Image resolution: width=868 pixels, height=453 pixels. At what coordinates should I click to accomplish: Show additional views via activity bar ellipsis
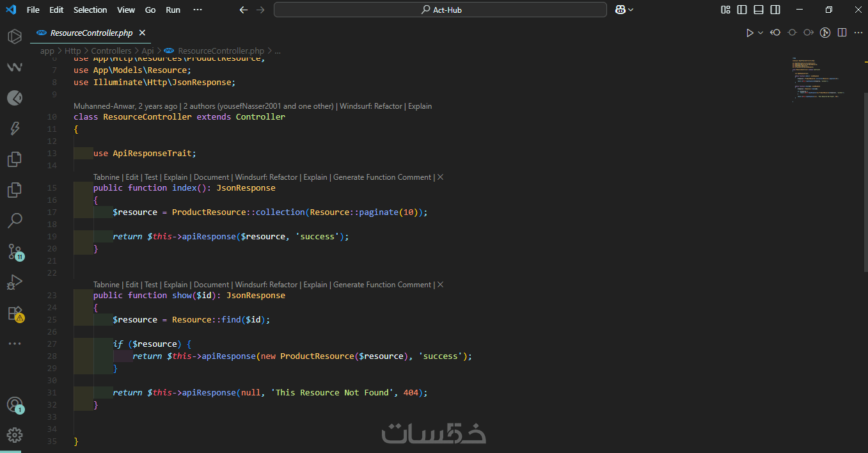pyautogui.click(x=15, y=344)
